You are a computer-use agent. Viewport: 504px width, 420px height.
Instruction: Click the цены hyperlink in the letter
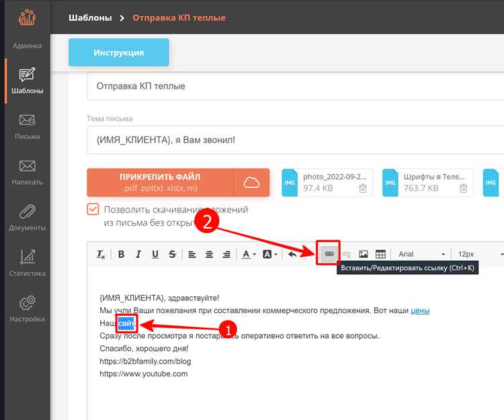tap(420, 310)
